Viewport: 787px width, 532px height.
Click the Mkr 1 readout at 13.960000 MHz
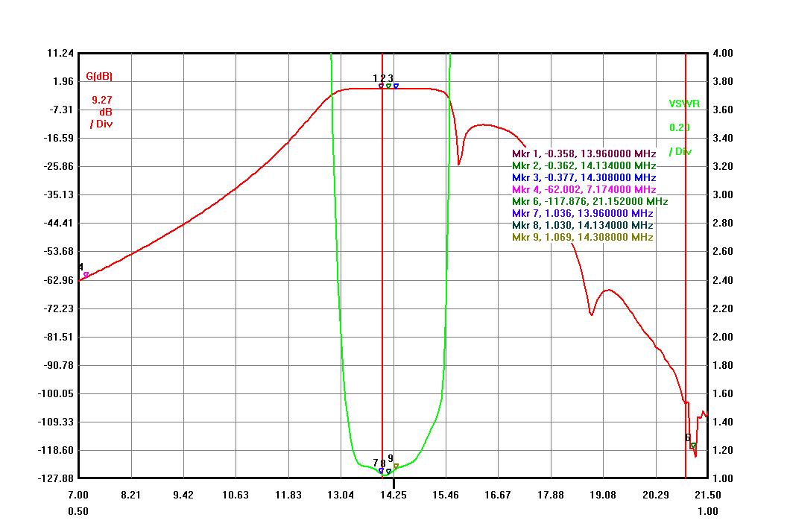tap(584, 153)
